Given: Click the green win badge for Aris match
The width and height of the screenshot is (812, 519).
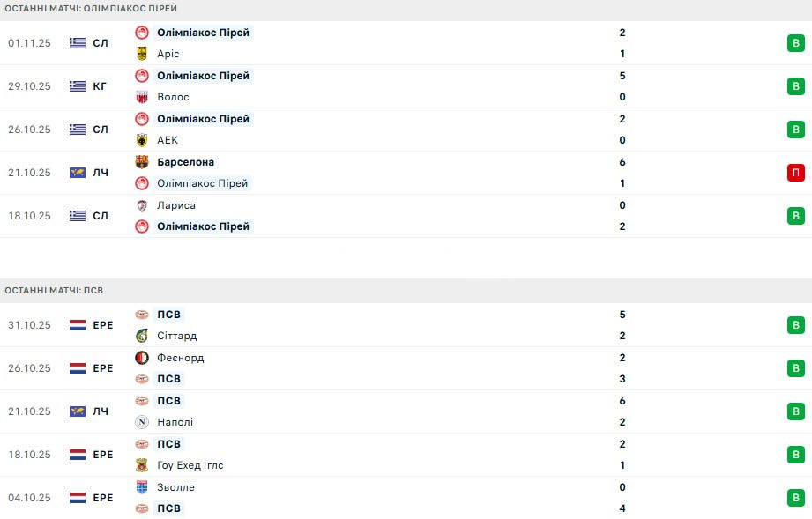Looking at the screenshot, I should [x=795, y=43].
